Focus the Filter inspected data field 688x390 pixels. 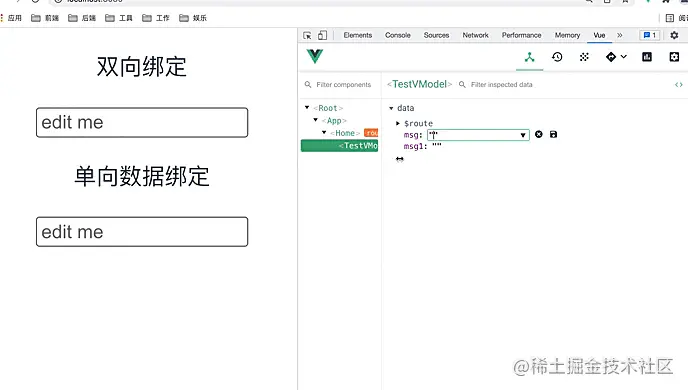tap(502, 85)
